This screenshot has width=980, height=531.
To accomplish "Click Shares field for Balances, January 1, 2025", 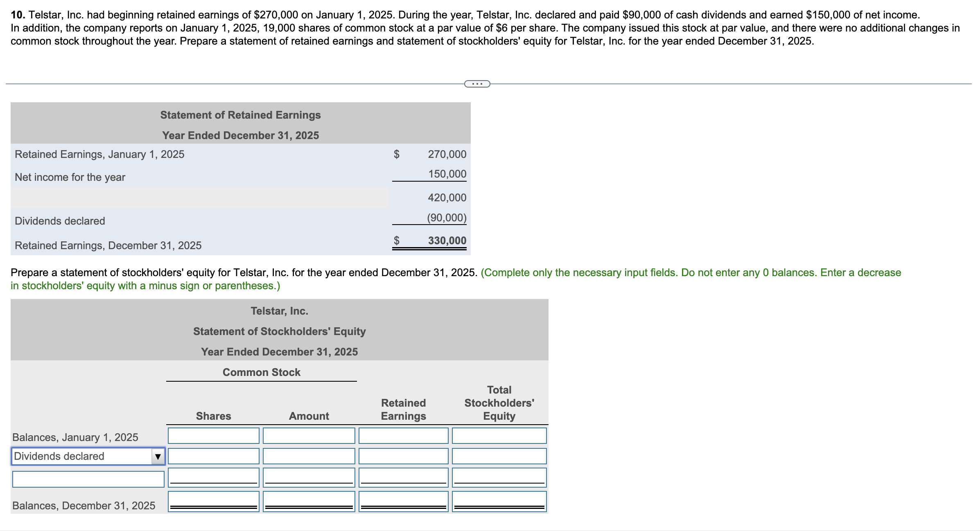I will (213, 436).
